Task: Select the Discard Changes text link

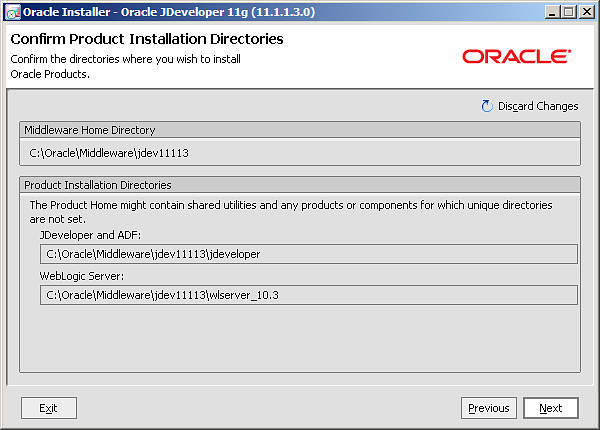Action: pyautogui.click(x=538, y=106)
